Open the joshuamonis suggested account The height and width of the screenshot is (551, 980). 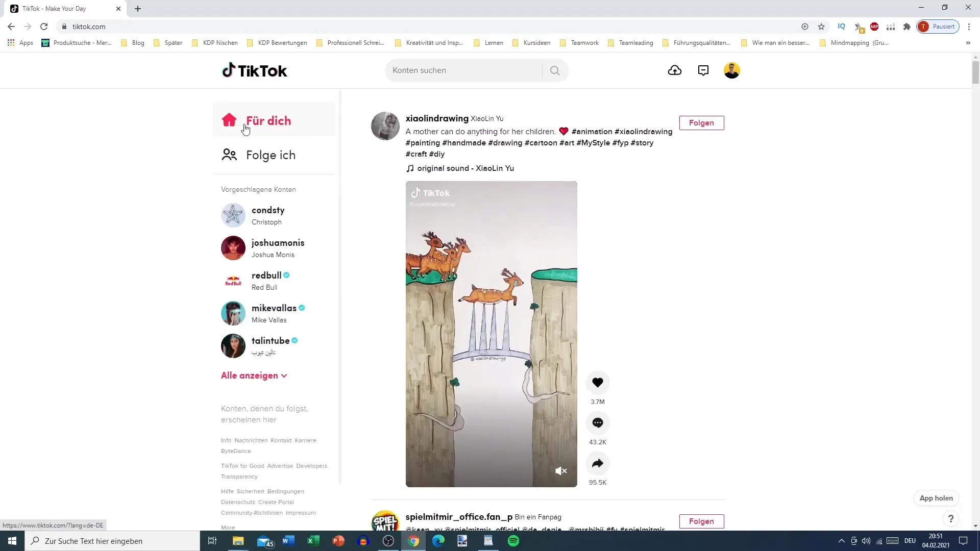click(x=274, y=248)
